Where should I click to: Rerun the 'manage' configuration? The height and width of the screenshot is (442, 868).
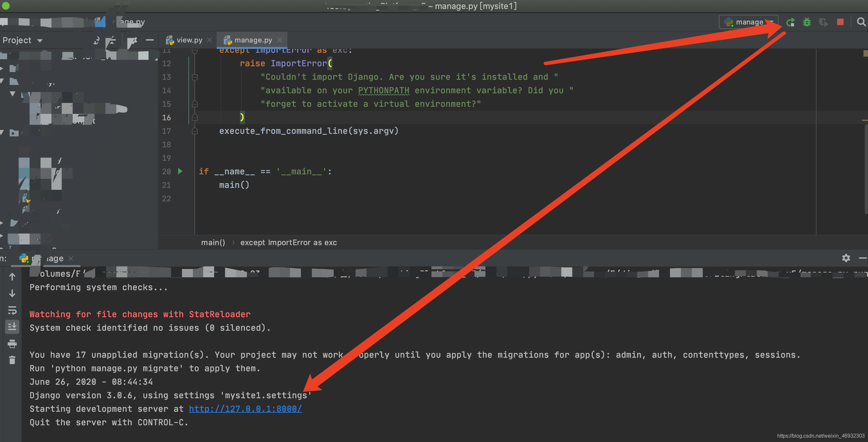(790, 22)
